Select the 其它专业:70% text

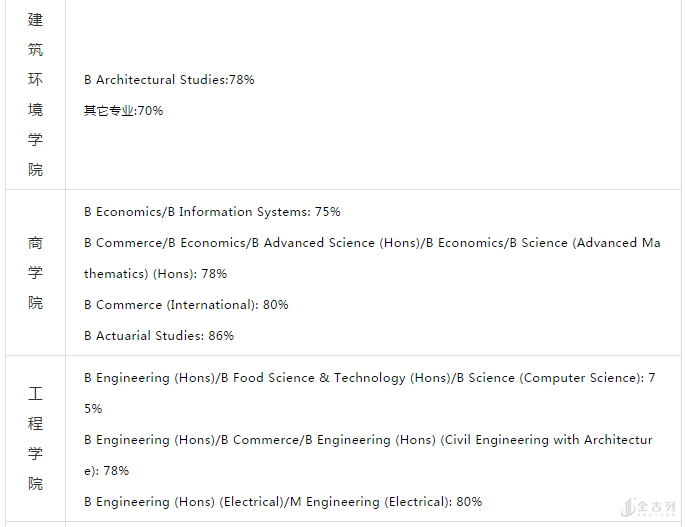tap(123, 111)
